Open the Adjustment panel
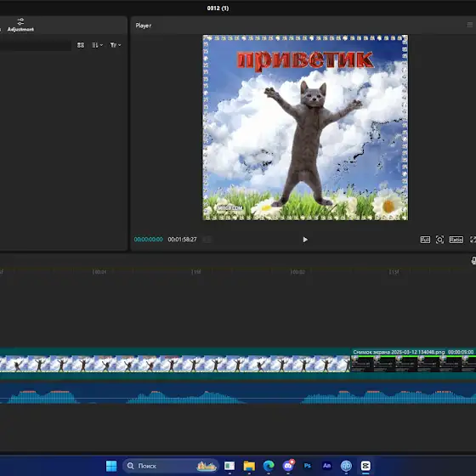The image size is (476, 476). coord(20,25)
